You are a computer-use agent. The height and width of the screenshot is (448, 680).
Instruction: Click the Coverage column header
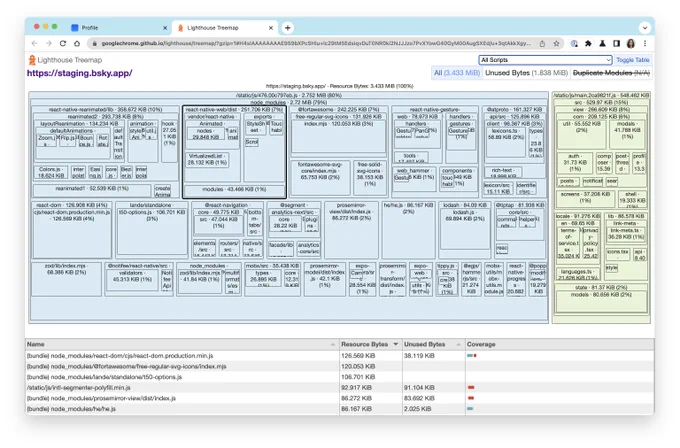coord(559,344)
